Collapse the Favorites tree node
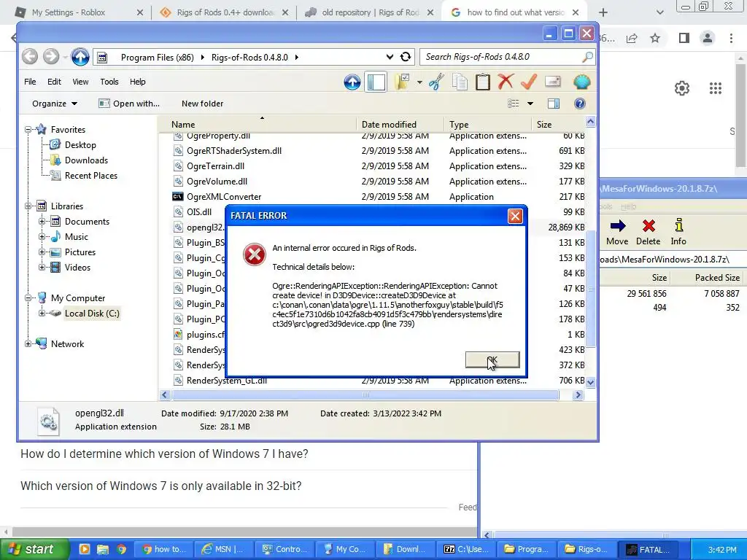Image resolution: width=747 pixels, height=560 pixels. click(28, 130)
